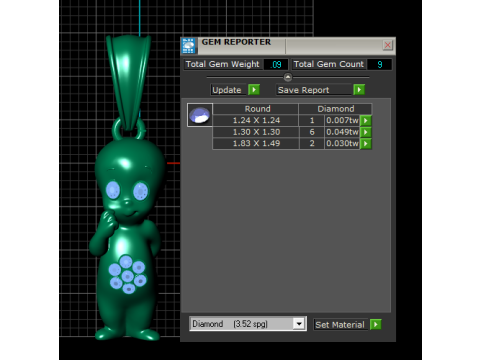This screenshot has width=480, height=360.
Task: Click the Diamond column header
Action: point(335,109)
